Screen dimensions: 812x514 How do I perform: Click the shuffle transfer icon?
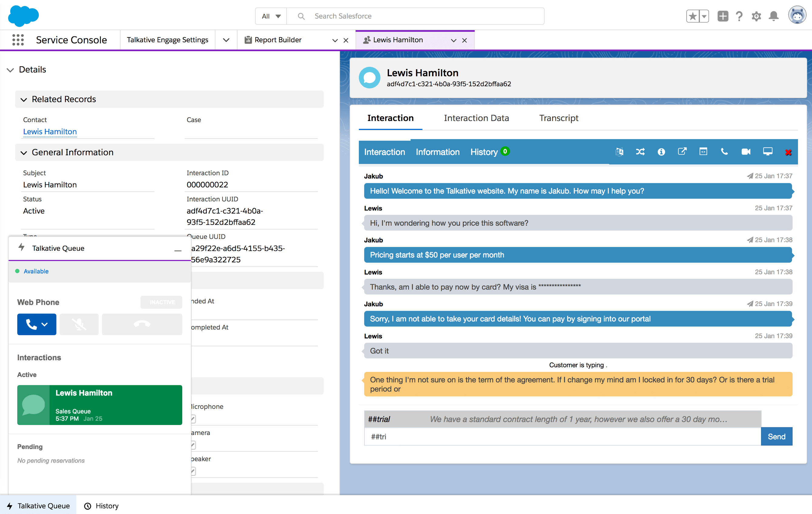[640, 152]
